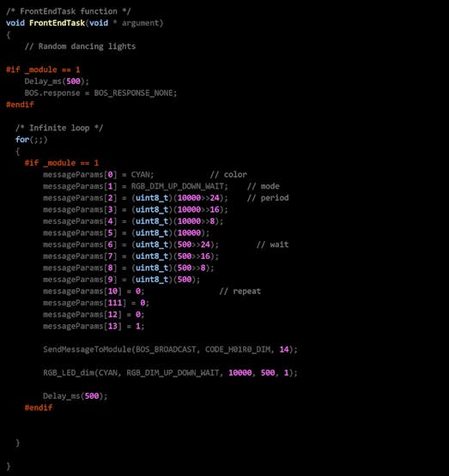Click the for(;;) keyword
449x476 pixels.
[x=31, y=140]
